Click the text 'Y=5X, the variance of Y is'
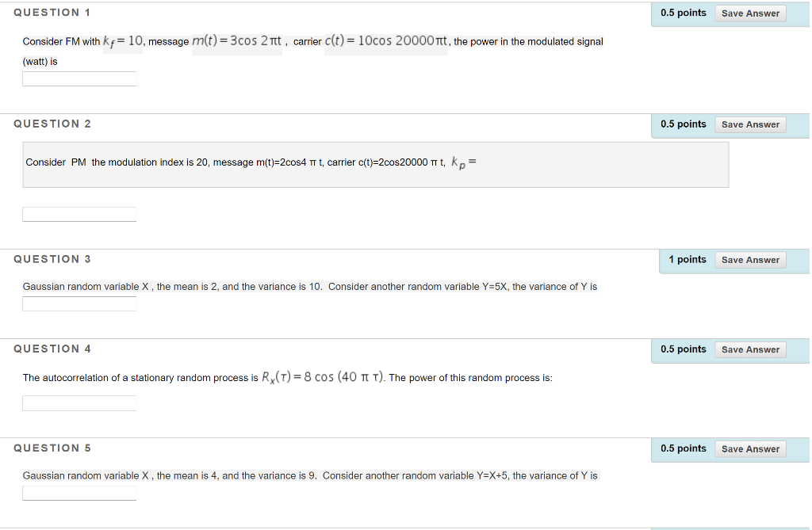812x530 pixels. [539, 287]
